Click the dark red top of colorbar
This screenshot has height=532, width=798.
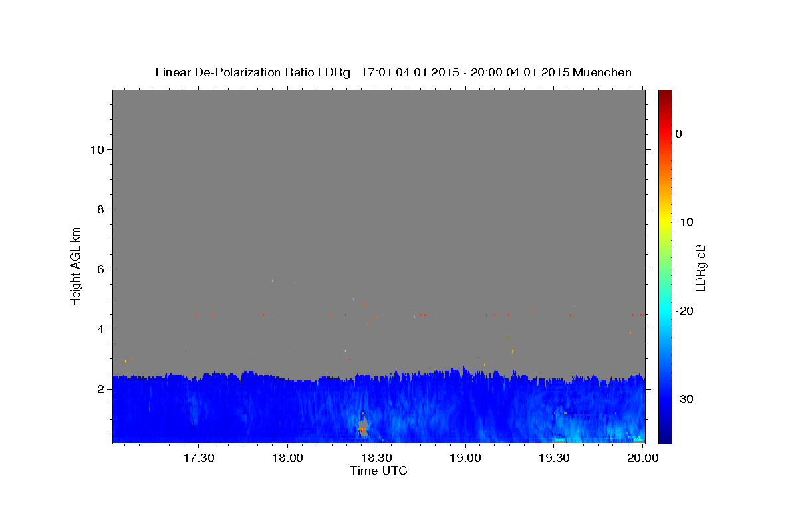pos(665,94)
